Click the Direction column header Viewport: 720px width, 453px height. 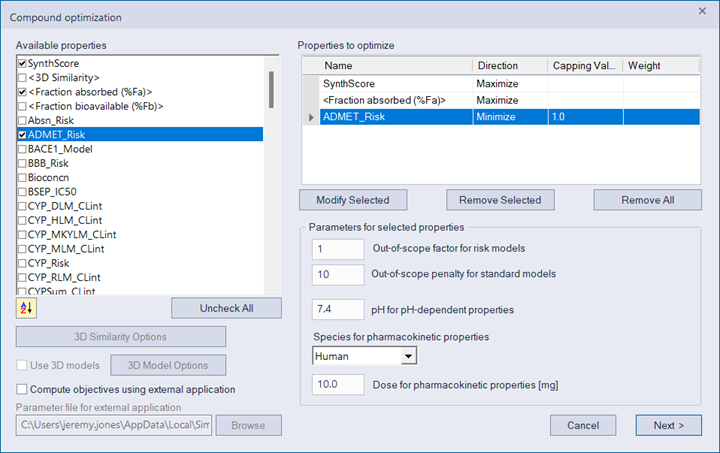510,66
